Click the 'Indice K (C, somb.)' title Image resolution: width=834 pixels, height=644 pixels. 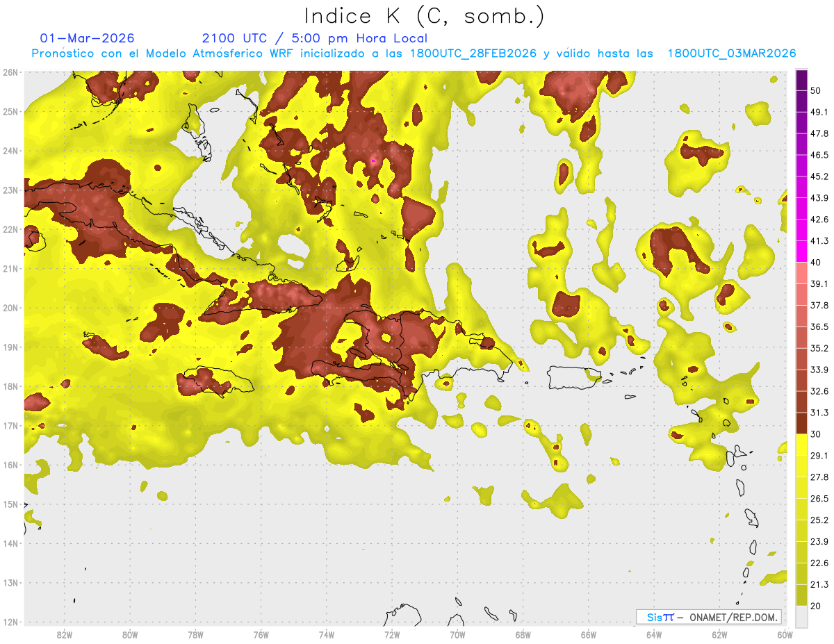point(424,16)
